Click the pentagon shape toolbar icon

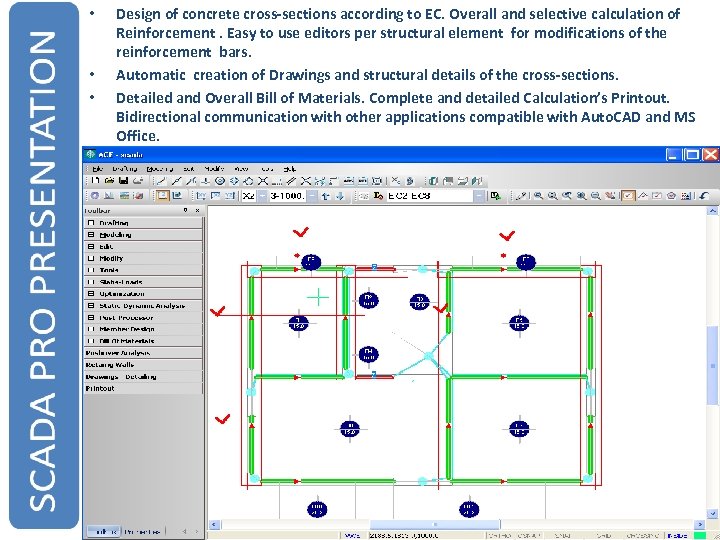click(671, 196)
